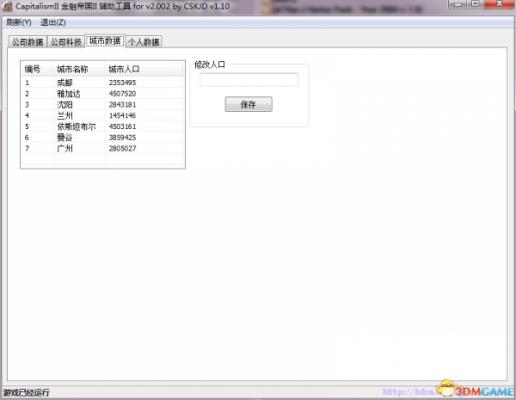This screenshot has width=516, height=400.
Task: Switch to the 个人数据 tab
Action: pos(144,42)
